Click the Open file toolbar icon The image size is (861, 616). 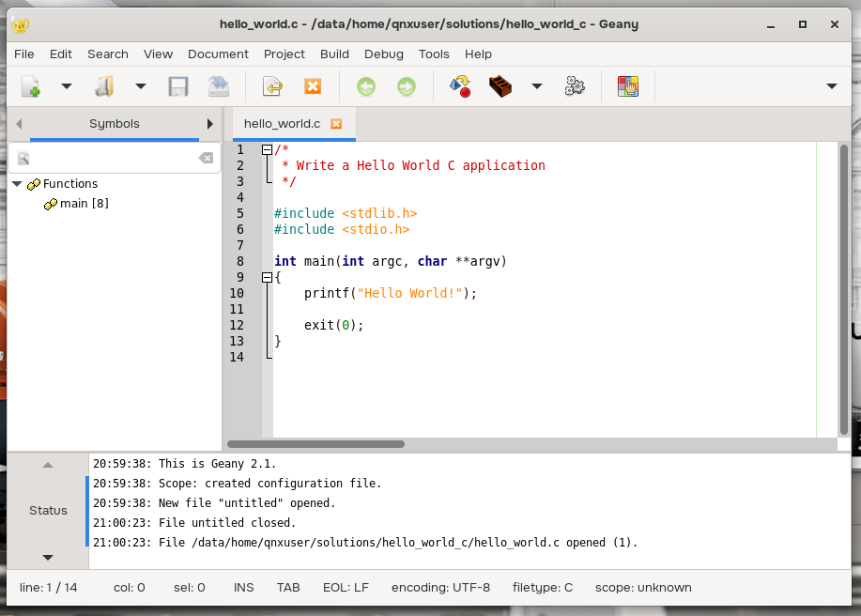tap(104, 87)
